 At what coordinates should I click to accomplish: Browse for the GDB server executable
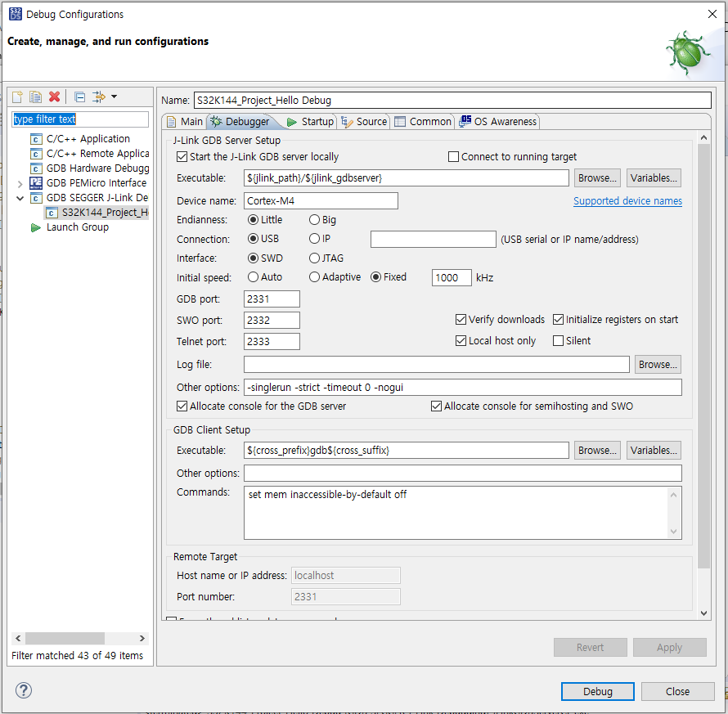point(596,177)
